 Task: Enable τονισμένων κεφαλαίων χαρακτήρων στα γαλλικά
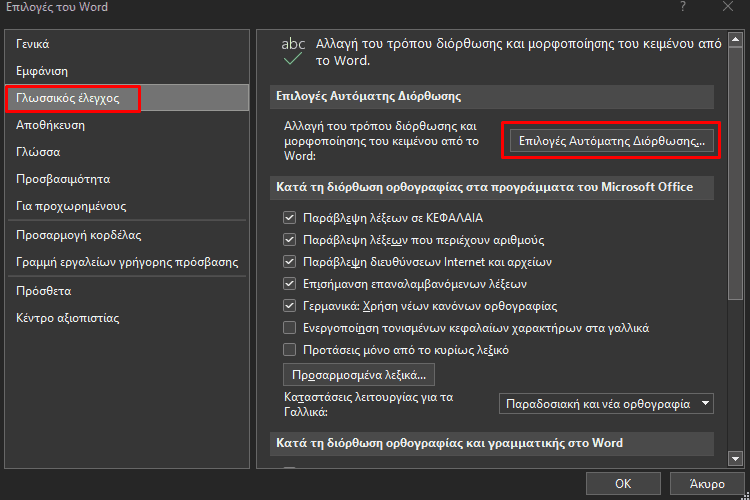[289, 328]
